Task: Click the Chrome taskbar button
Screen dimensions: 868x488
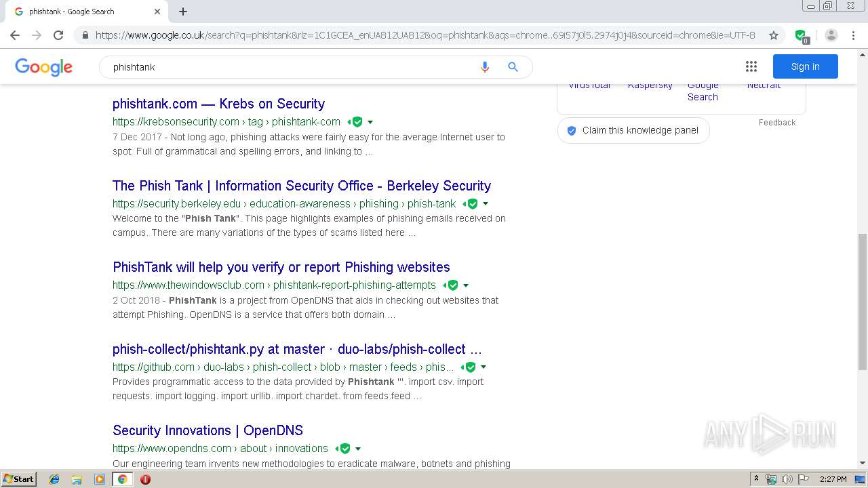Action: pos(122,479)
